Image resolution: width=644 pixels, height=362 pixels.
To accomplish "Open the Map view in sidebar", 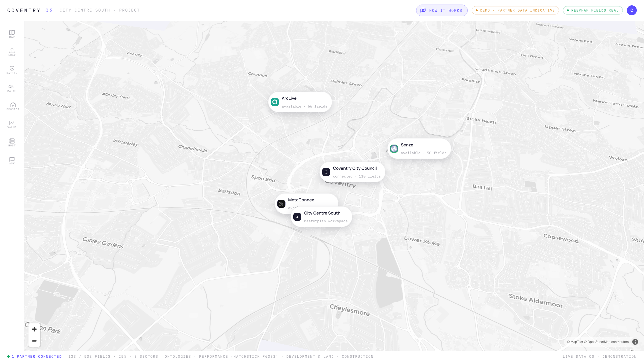I will 12,34.
